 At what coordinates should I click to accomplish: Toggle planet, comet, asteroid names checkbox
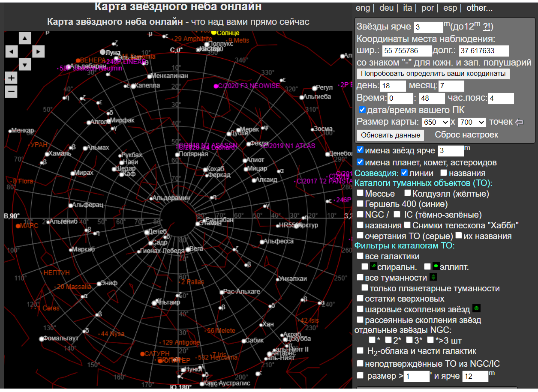tap(360, 162)
